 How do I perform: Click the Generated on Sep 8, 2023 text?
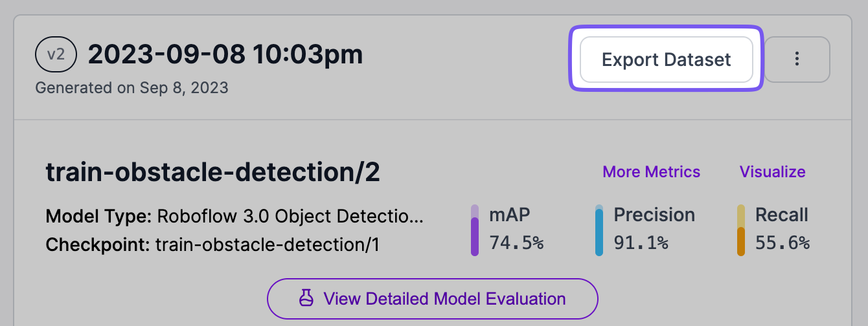(x=131, y=87)
